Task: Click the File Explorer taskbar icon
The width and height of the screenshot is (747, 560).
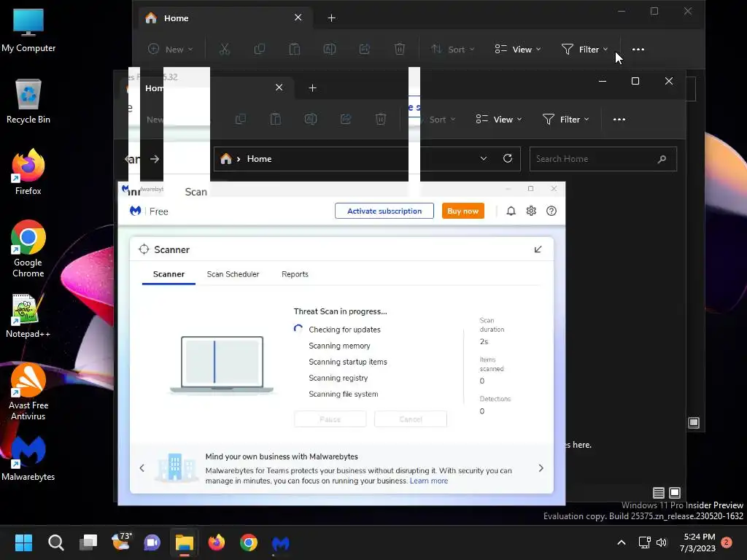Action: pyautogui.click(x=185, y=542)
